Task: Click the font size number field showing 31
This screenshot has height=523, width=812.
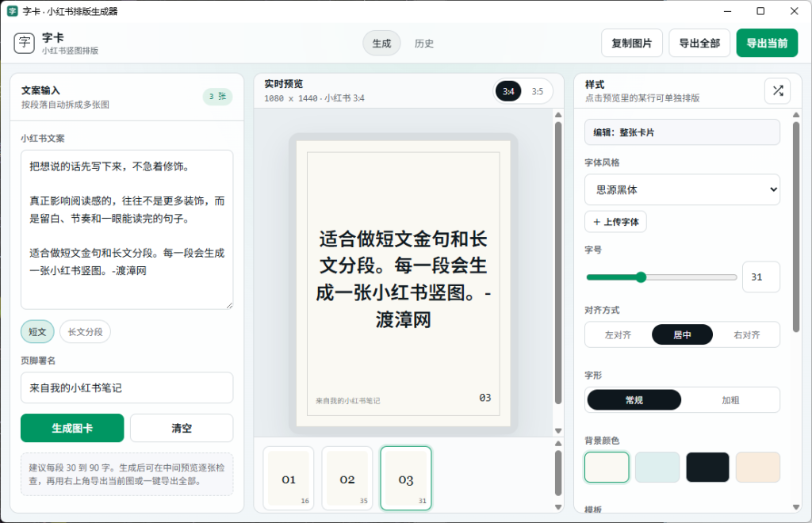Action: [760, 277]
